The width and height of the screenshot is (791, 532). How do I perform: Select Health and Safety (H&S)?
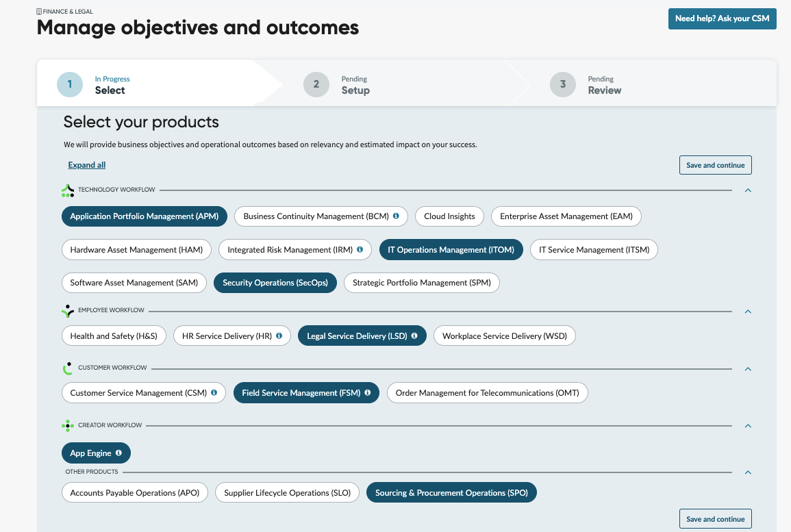[114, 336]
